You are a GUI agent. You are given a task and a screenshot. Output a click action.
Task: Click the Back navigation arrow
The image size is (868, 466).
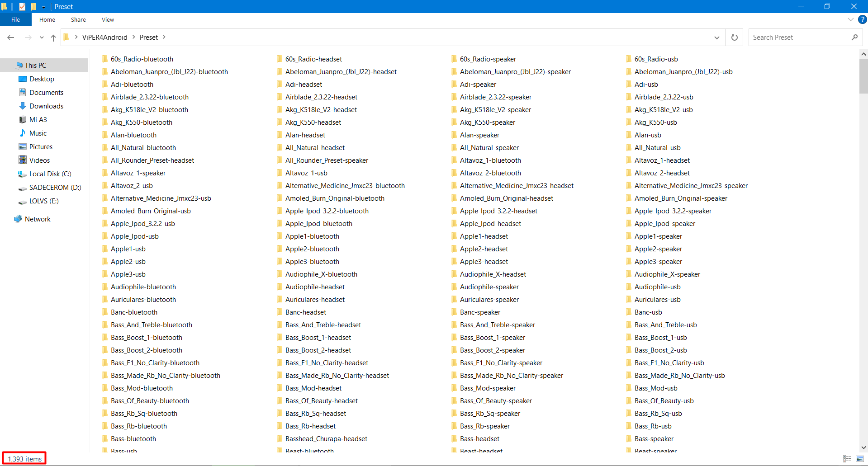tap(11, 38)
